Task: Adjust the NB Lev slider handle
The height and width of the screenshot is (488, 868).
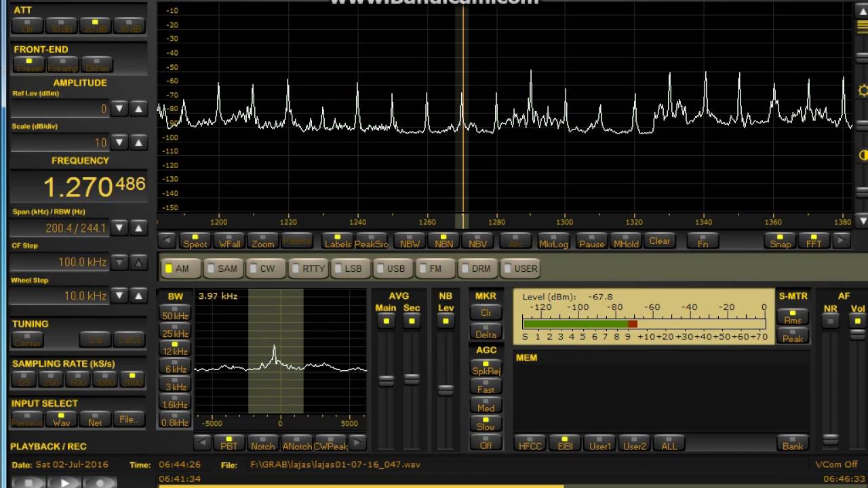Action: tap(446, 390)
